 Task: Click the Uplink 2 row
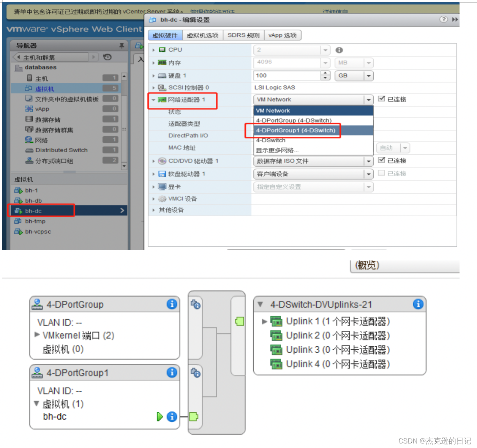click(x=330, y=336)
